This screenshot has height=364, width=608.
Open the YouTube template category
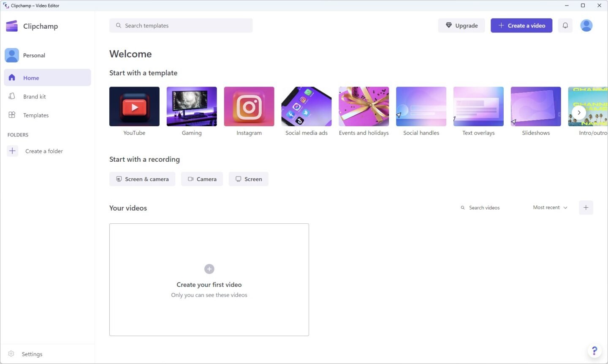tap(134, 106)
